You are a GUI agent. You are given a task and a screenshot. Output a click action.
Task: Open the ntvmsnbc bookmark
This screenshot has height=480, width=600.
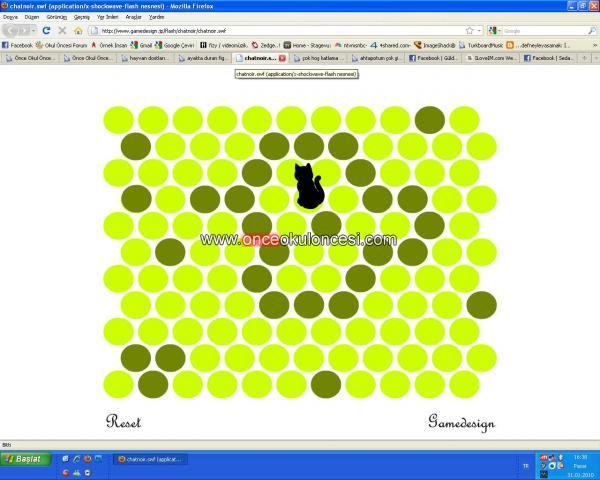pos(351,45)
